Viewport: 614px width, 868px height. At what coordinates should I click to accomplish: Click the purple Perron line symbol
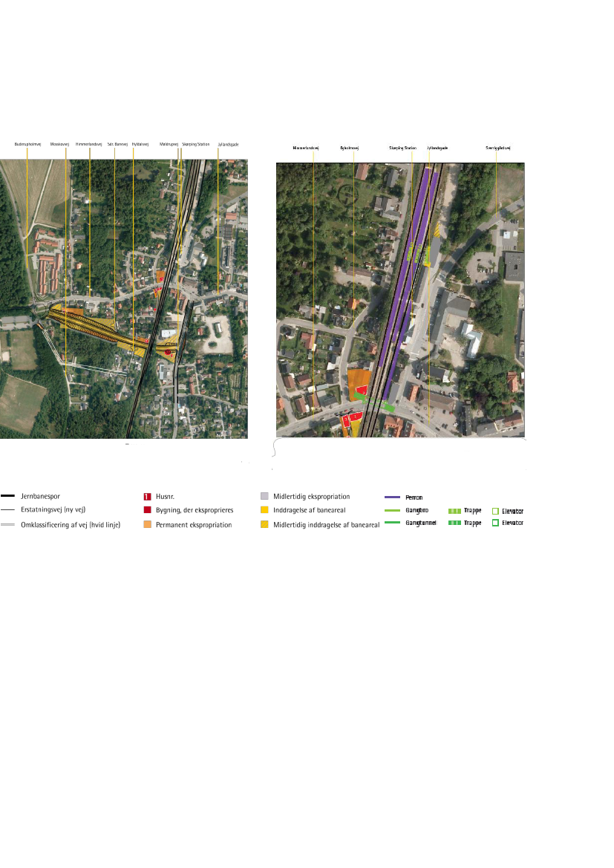point(393,497)
